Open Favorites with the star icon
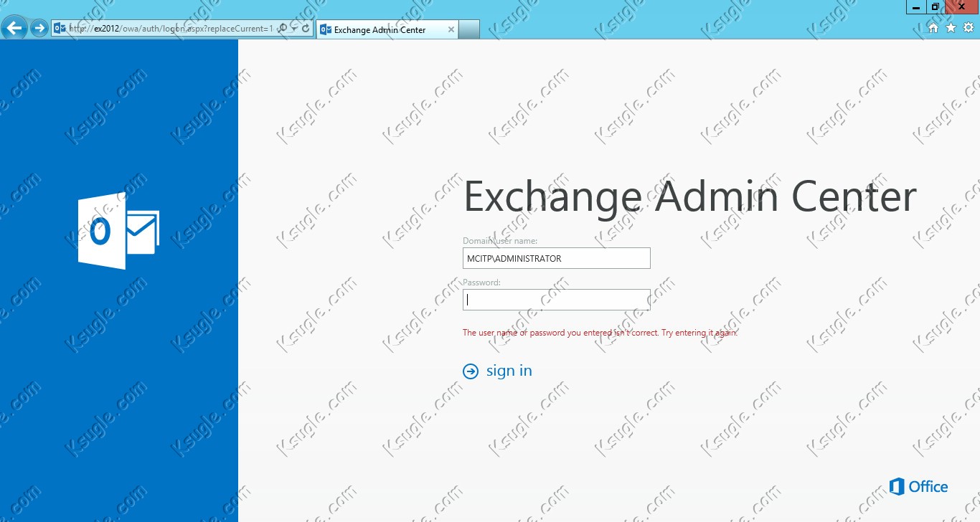This screenshot has width=980, height=522. pyautogui.click(x=951, y=28)
